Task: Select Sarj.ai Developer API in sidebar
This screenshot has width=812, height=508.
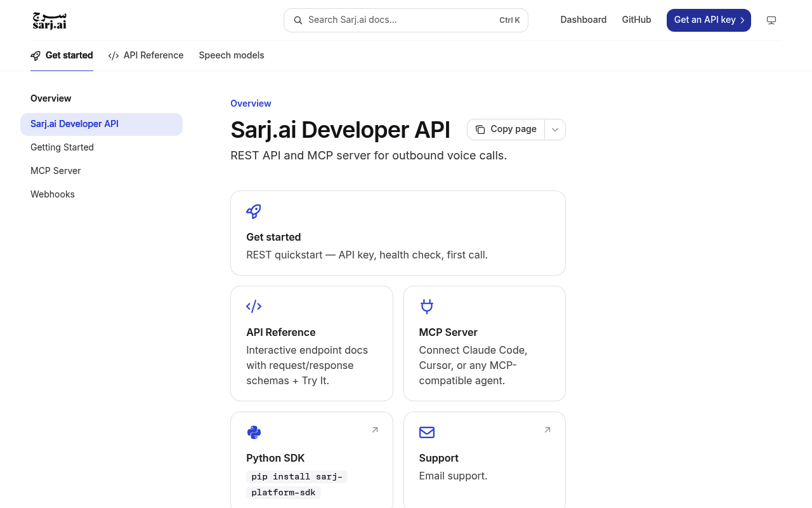Action: coord(101,124)
